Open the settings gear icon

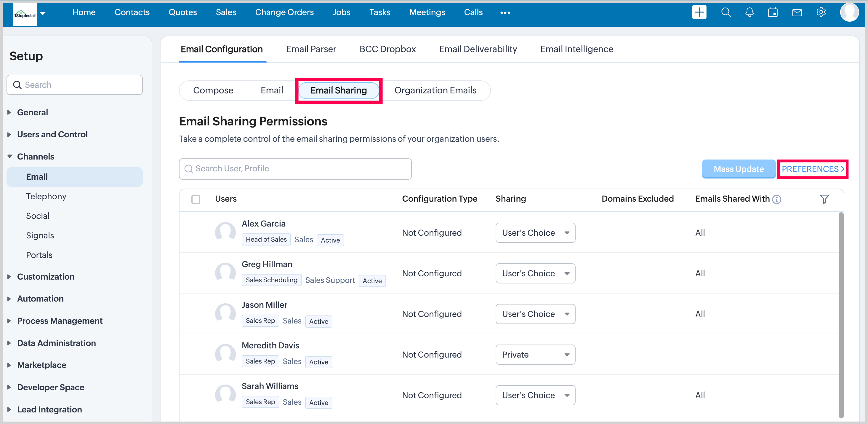[821, 12]
